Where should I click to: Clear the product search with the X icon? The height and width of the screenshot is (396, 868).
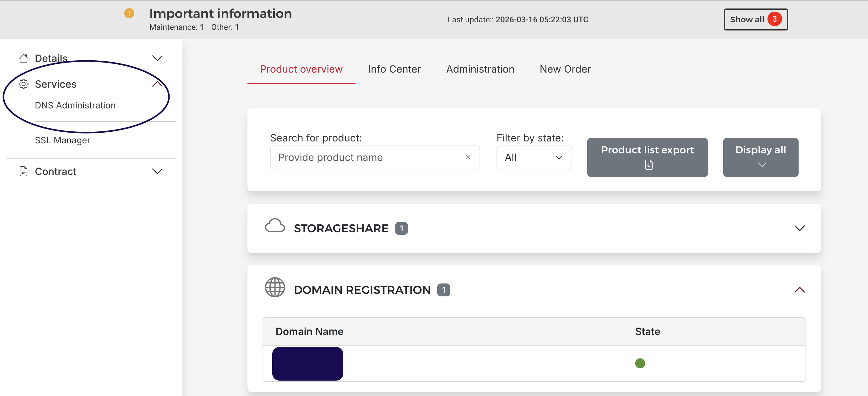[x=468, y=157]
